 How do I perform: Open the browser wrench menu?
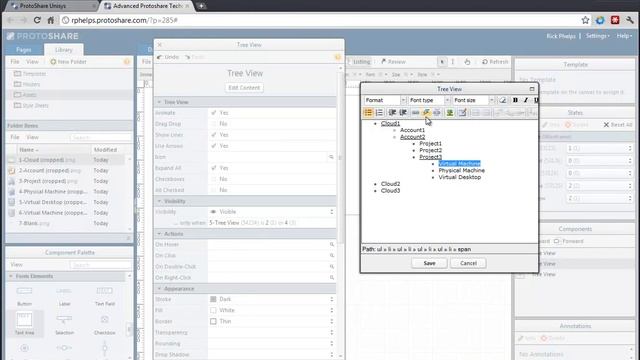630,20
